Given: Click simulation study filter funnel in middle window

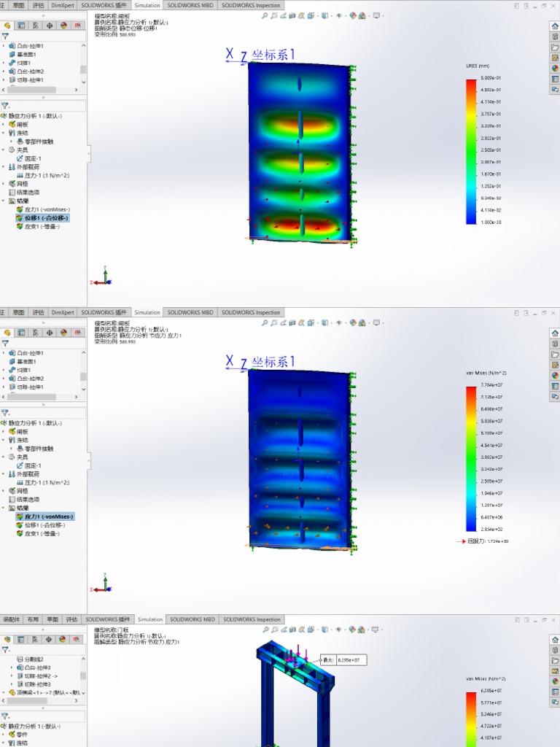Looking at the screenshot, I should point(5,413).
